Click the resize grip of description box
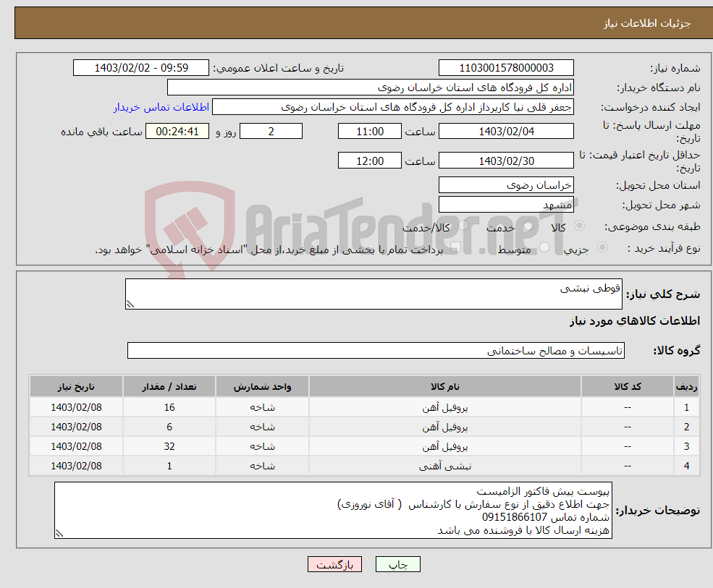The image size is (713, 588). point(130,304)
